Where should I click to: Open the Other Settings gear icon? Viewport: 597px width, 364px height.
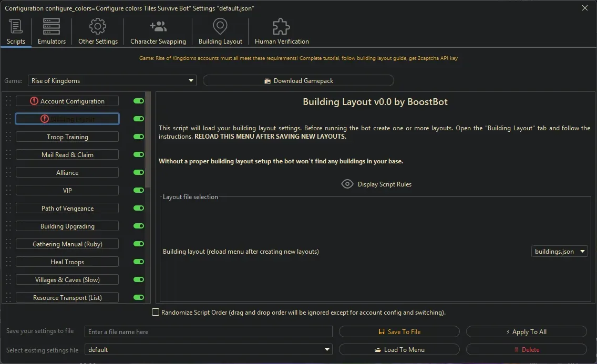(x=97, y=25)
